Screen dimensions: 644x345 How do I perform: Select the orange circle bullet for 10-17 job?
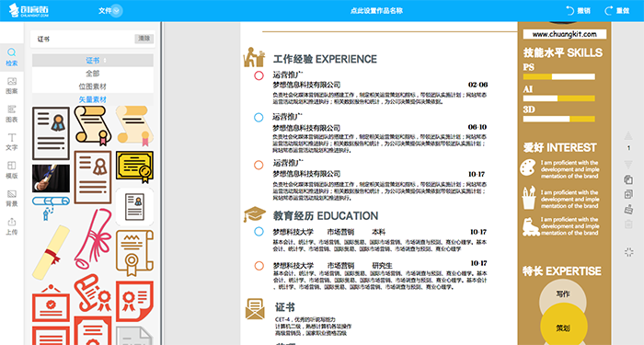click(x=259, y=165)
